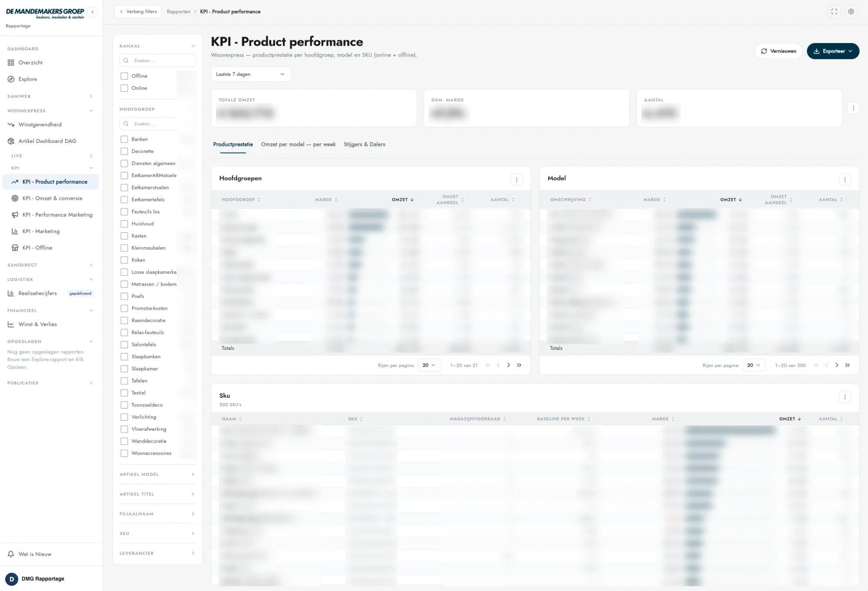
Task: Open the Hoofdgroepen panel three-dot menu
Action: tap(516, 179)
